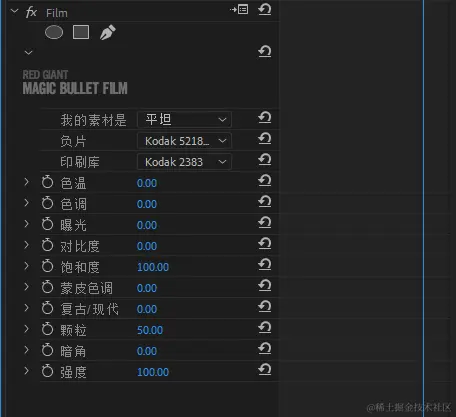Reset the 复古/现代 parameter
This screenshot has width=456, height=417.
[x=265, y=307]
